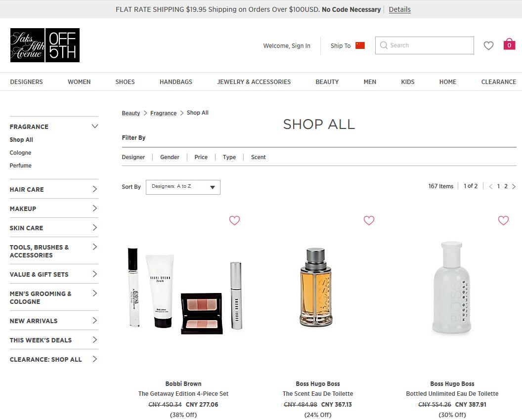Expand Tools, Brushes & Accessories category
This screenshot has height=420, width=522.
[95, 247]
